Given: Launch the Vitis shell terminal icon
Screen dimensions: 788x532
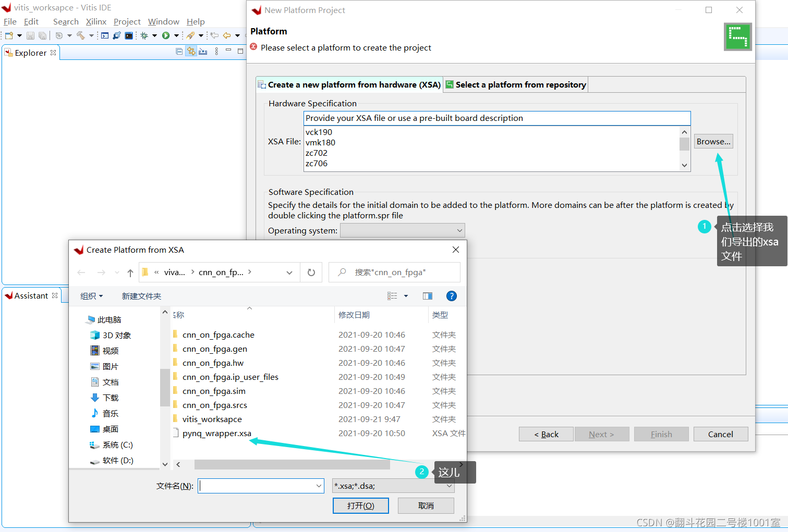Looking at the screenshot, I should coord(129,35).
